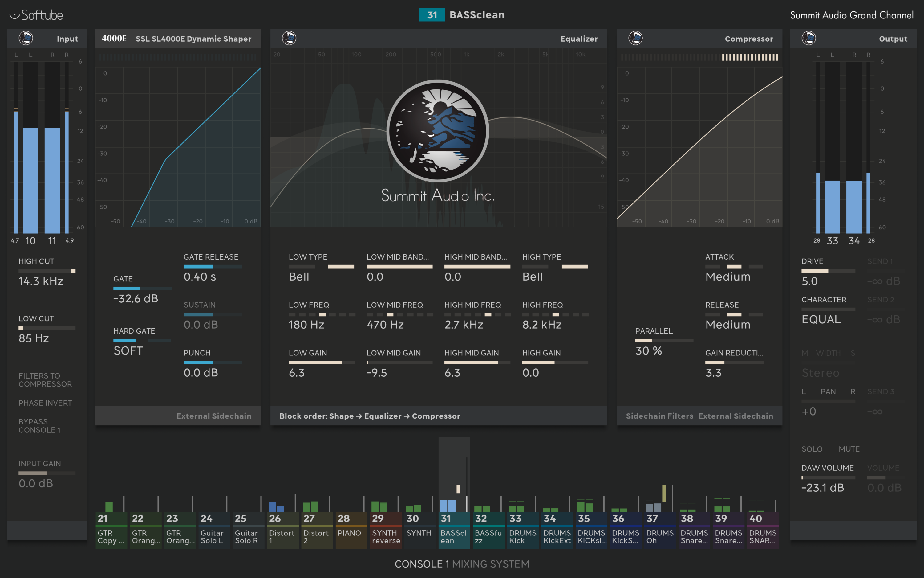Click the '14.3 kHz' High Cut value
This screenshot has width=924, height=578.
tap(41, 281)
